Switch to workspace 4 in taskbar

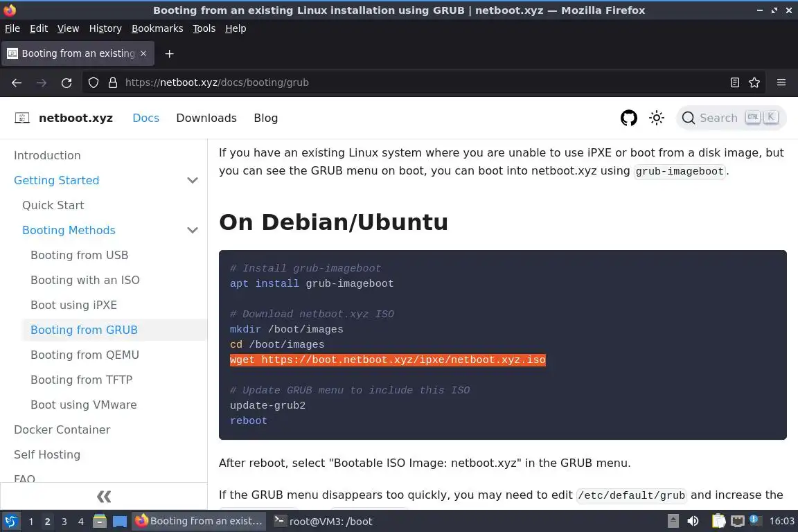click(81, 522)
